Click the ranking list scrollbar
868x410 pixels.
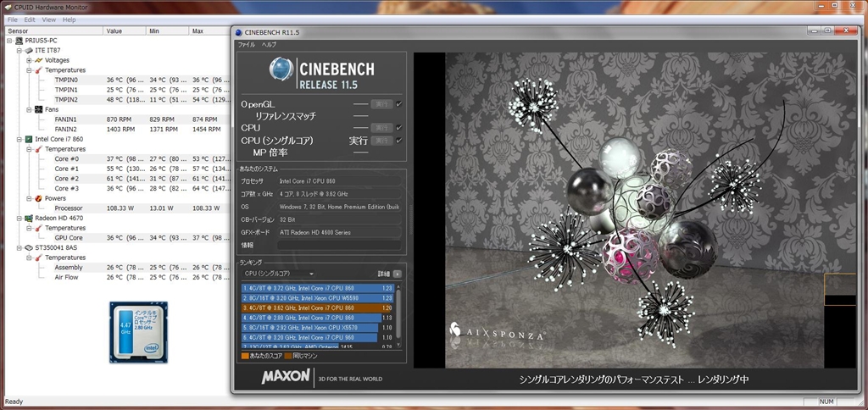[x=398, y=315]
